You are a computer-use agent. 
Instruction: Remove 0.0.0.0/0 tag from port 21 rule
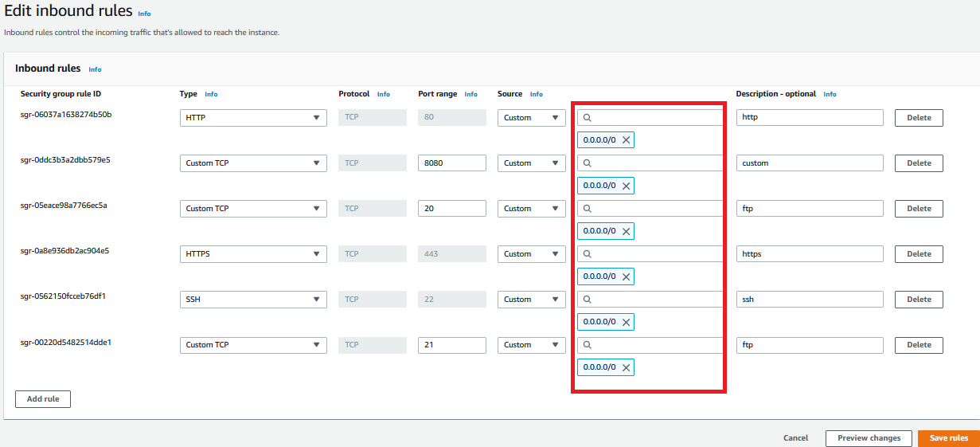[x=627, y=367]
